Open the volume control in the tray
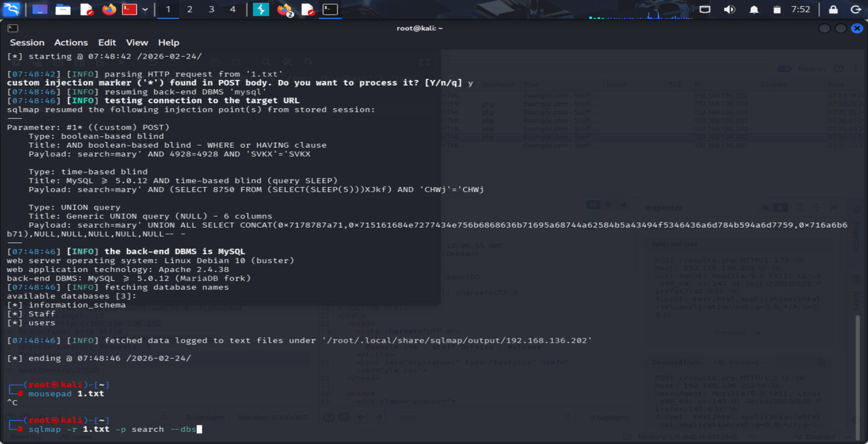 click(x=729, y=9)
